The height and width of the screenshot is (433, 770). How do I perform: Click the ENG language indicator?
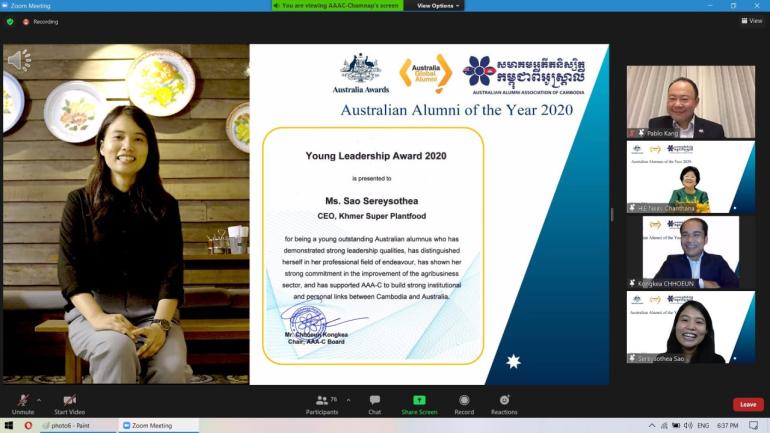703,426
